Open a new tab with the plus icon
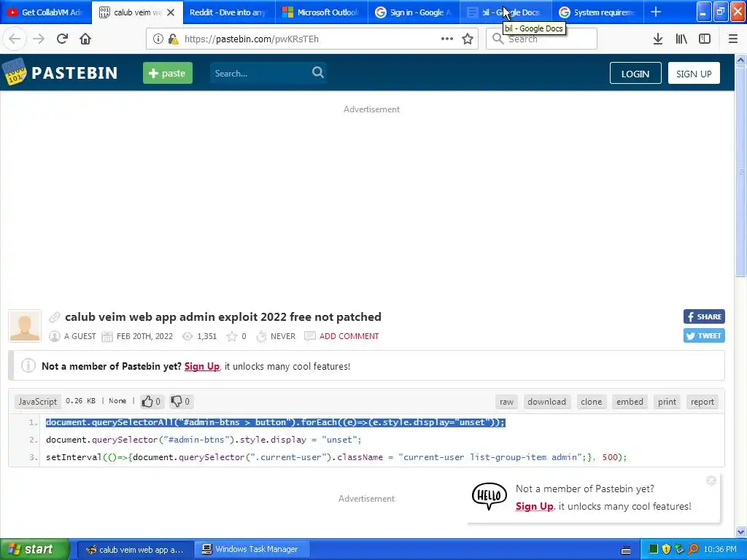Screen dimensions: 747x560 (x=656, y=12)
